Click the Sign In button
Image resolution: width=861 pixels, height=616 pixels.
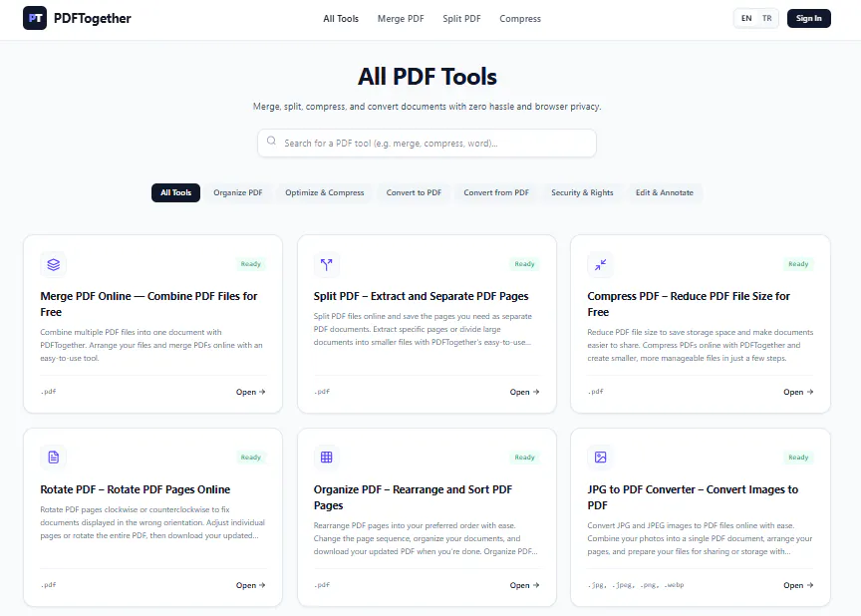[809, 18]
